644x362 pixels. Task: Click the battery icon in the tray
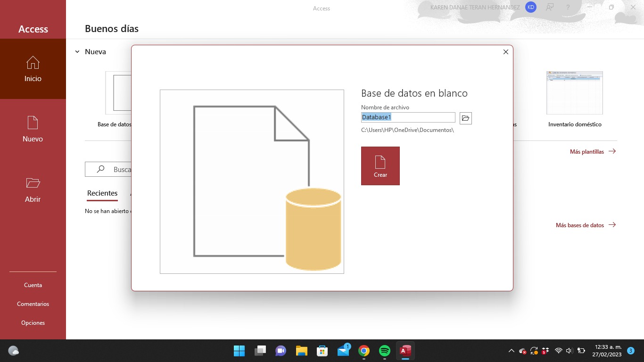(x=581, y=351)
